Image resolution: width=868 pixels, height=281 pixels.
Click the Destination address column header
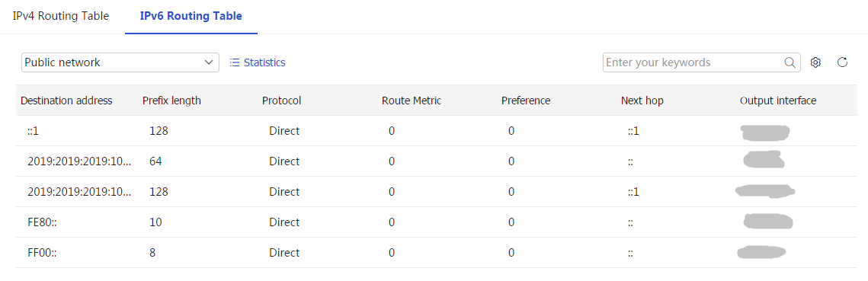[66, 101]
